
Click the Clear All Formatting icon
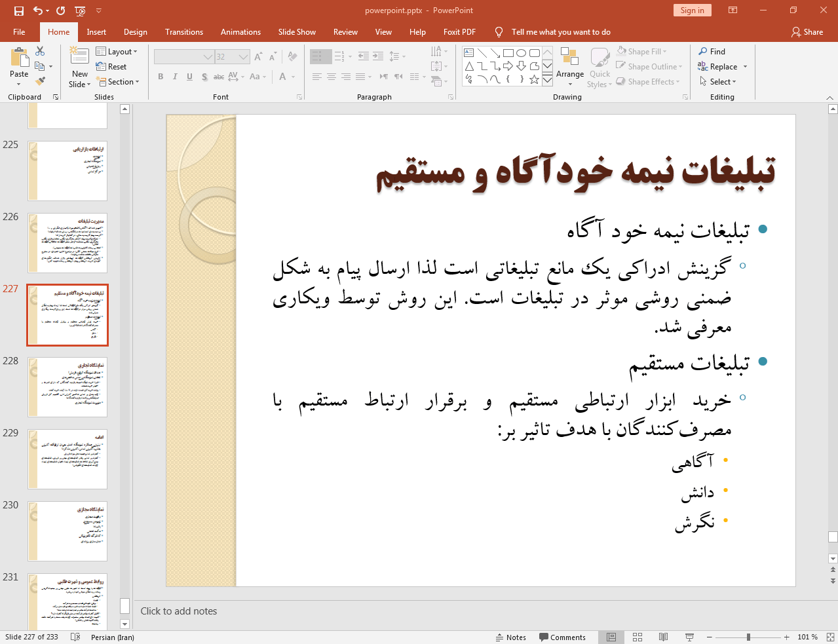pos(292,57)
